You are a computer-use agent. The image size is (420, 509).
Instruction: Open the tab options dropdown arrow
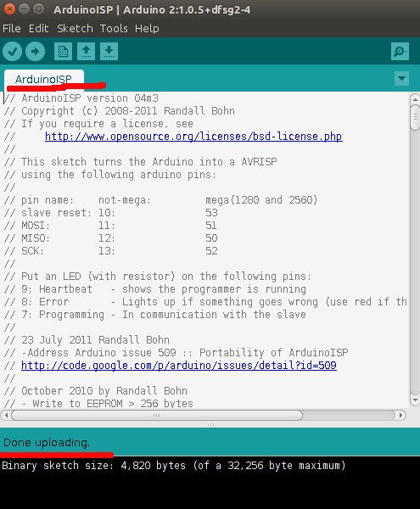click(401, 79)
